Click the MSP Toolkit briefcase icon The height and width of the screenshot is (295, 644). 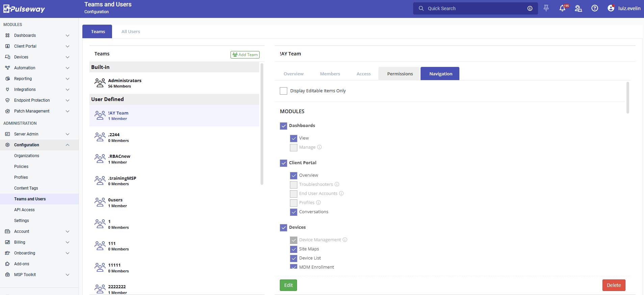click(x=7, y=275)
